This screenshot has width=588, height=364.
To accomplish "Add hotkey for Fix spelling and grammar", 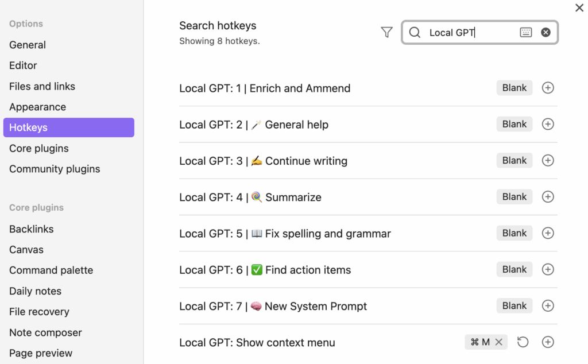I will click(548, 233).
